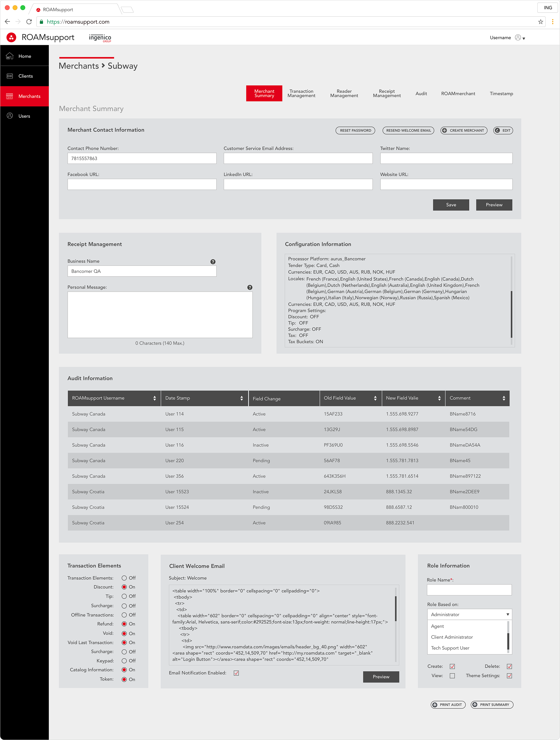Image resolution: width=560 pixels, height=740 pixels.
Task: Click the Edit button
Action: pyautogui.click(x=503, y=130)
